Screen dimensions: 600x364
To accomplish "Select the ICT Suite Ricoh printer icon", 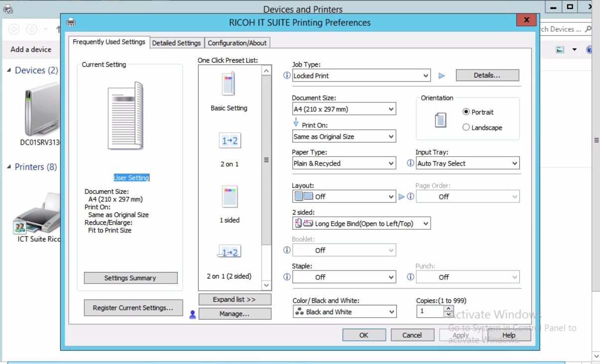I will tap(36, 214).
